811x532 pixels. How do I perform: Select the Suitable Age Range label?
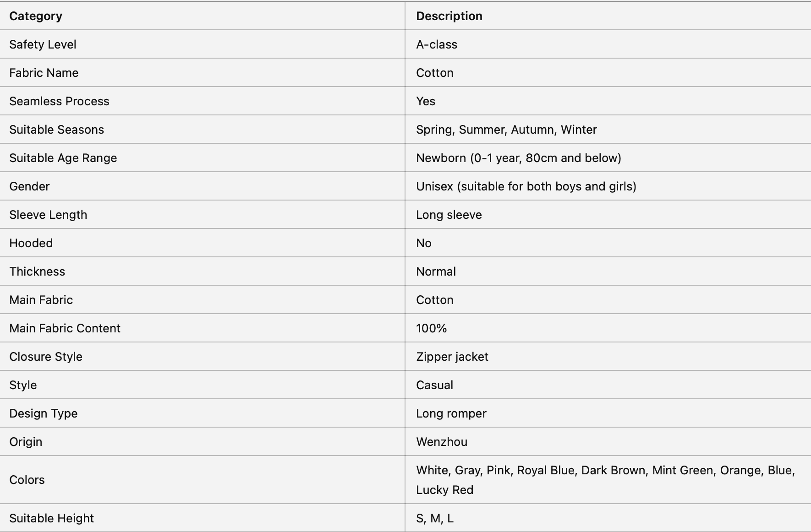click(63, 158)
